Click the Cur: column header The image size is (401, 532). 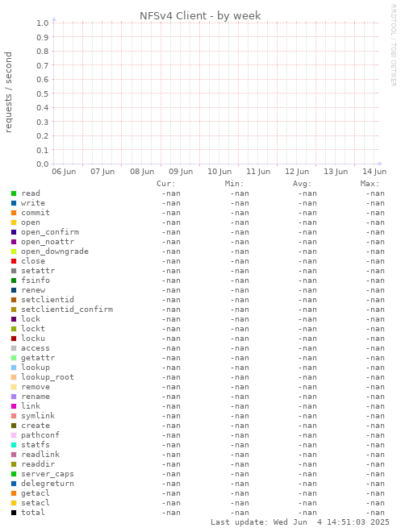[x=166, y=184]
